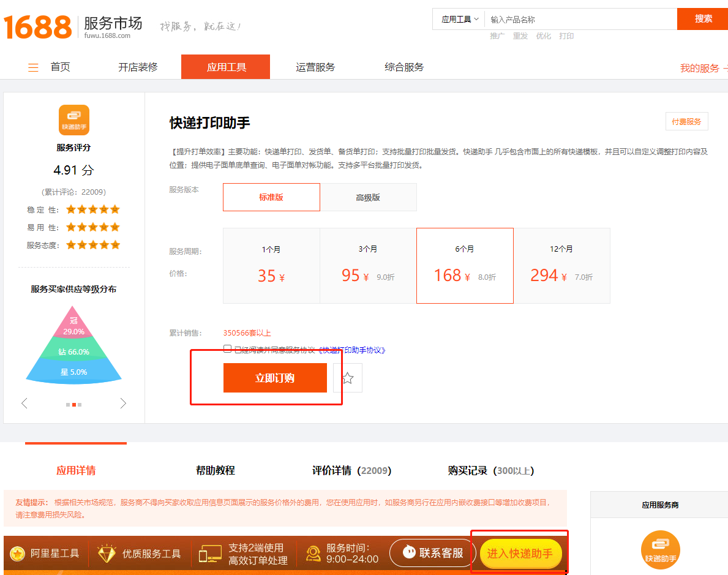Click the 进入快递助手 button
The image size is (728, 575).
click(520, 553)
